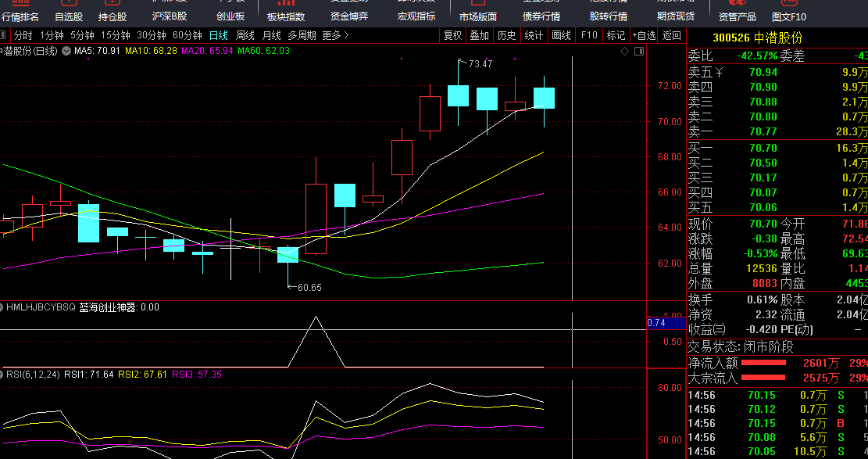Switch to the 周线 weekly chart tab

coord(245,35)
